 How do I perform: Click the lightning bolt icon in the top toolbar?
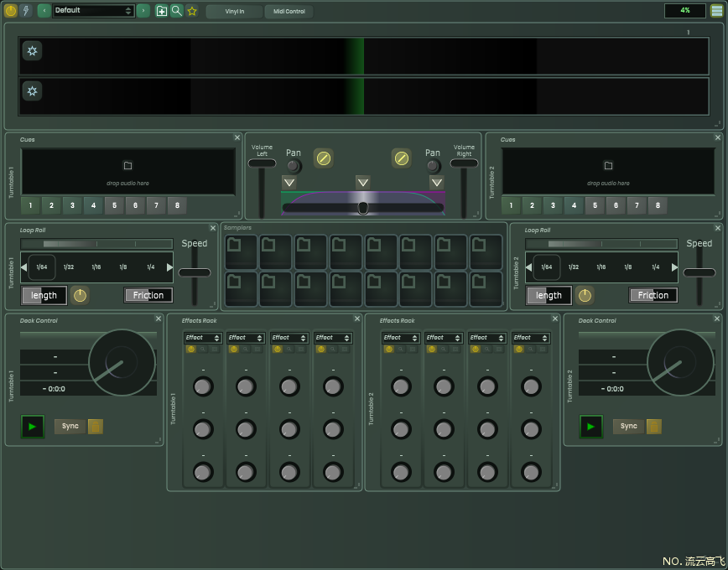tap(26, 11)
